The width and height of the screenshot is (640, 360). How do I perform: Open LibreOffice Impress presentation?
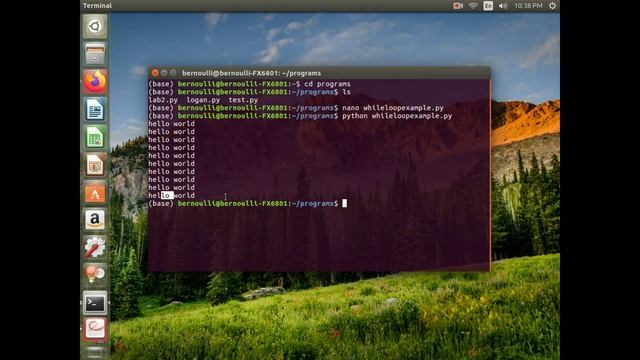coord(95,164)
